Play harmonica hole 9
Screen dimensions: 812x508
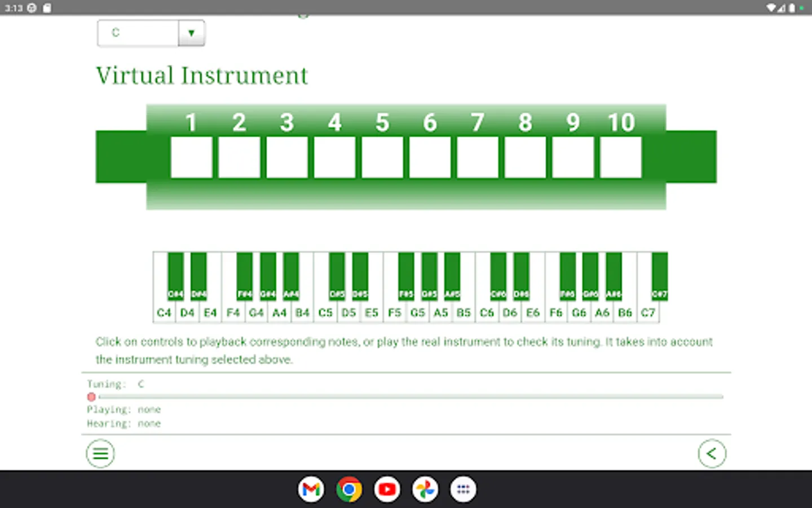(573, 157)
